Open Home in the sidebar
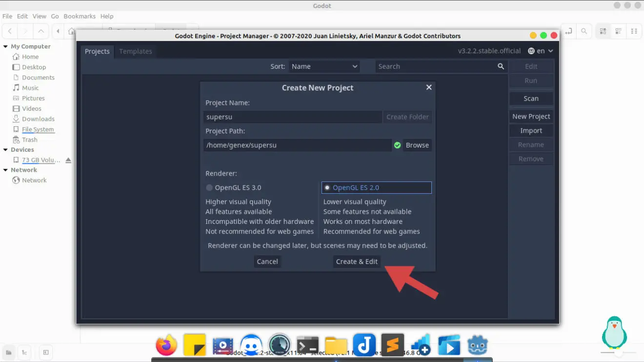This screenshot has width=644, height=362. click(x=30, y=57)
